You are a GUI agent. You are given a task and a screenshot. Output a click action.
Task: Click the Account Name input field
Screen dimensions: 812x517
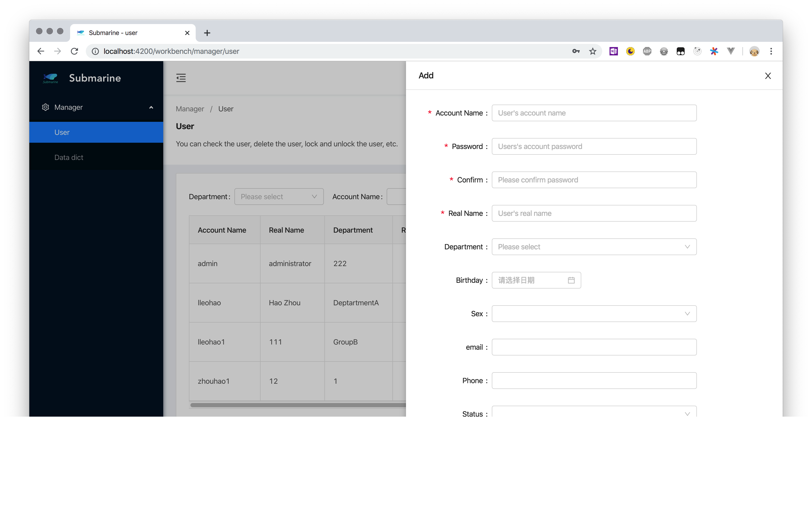[x=594, y=113]
